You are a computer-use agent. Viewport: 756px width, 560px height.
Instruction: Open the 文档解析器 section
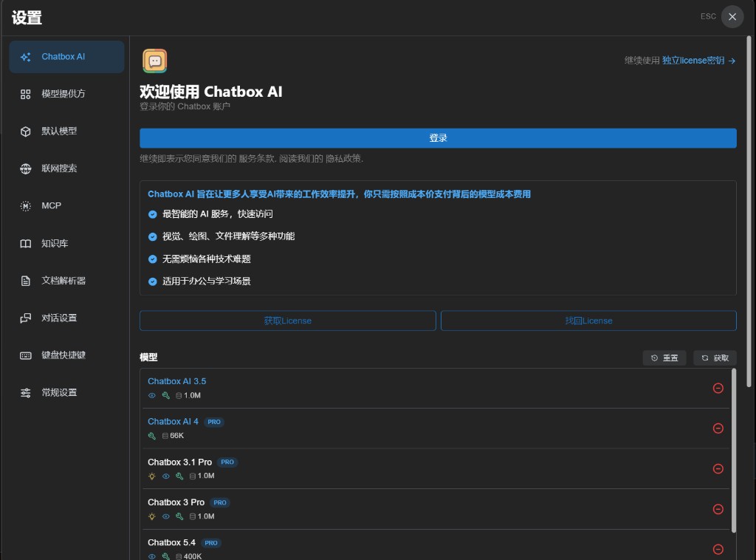click(66, 281)
